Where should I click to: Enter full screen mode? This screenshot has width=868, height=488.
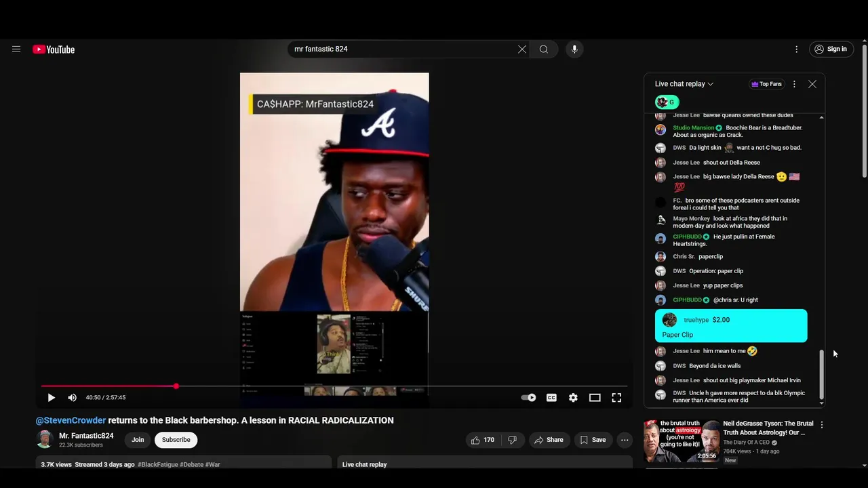click(x=616, y=398)
